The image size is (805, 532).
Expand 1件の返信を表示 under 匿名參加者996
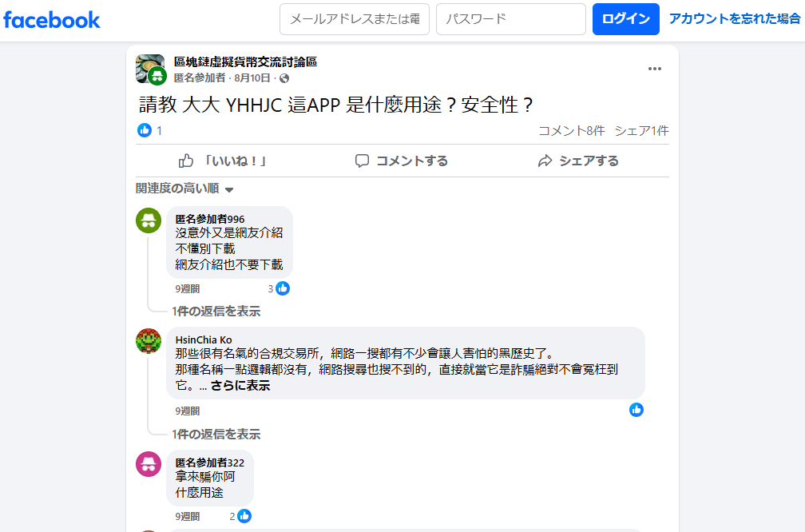(216, 312)
